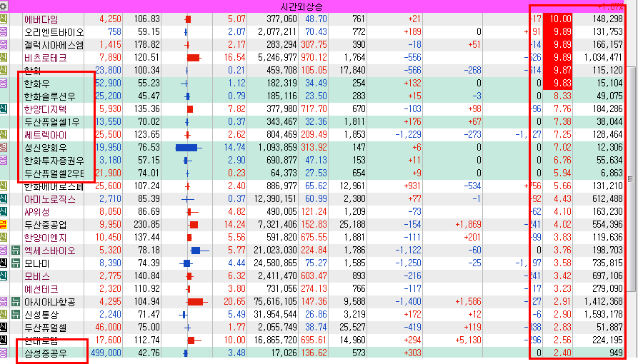The image size is (638, 364).
Task: Click the 증 badge beside 한화우
Action: click(x=4, y=83)
